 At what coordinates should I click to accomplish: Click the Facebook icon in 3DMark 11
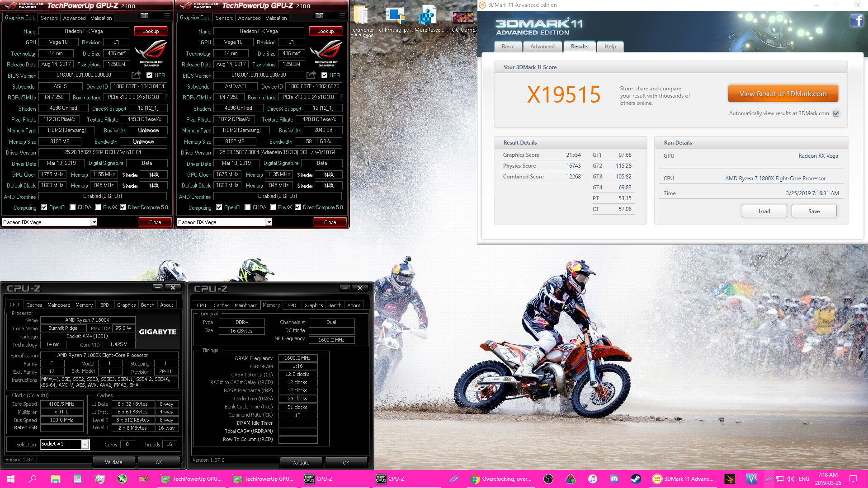[x=857, y=21]
